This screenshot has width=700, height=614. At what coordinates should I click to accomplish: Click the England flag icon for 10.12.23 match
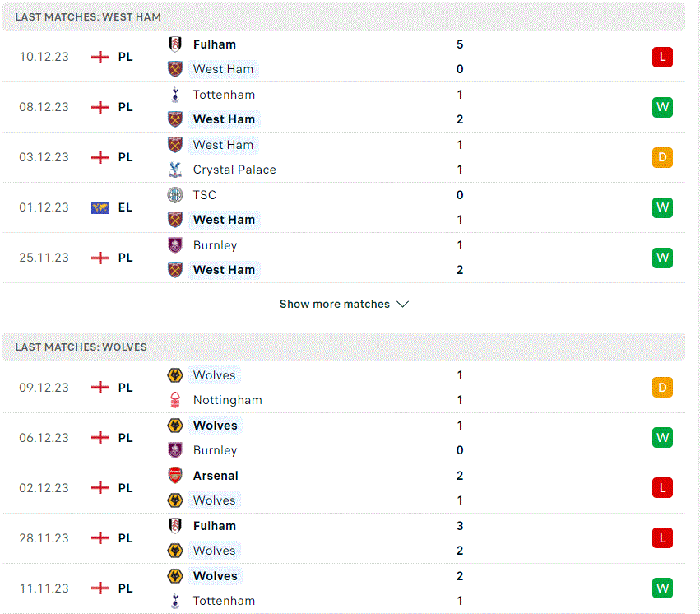pyautogui.click(x=100, y=57)
